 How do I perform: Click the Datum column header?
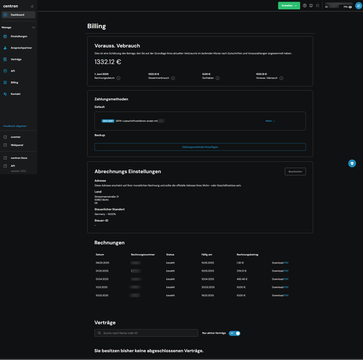click(100, 255)
